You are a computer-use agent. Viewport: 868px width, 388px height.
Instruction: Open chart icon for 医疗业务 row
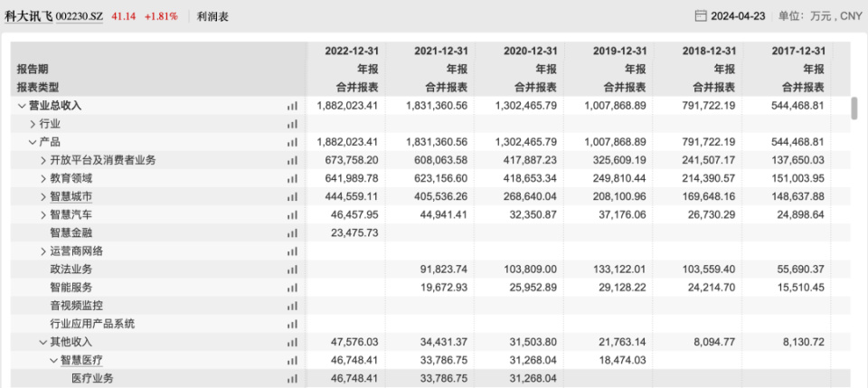(x=292, y=379)
